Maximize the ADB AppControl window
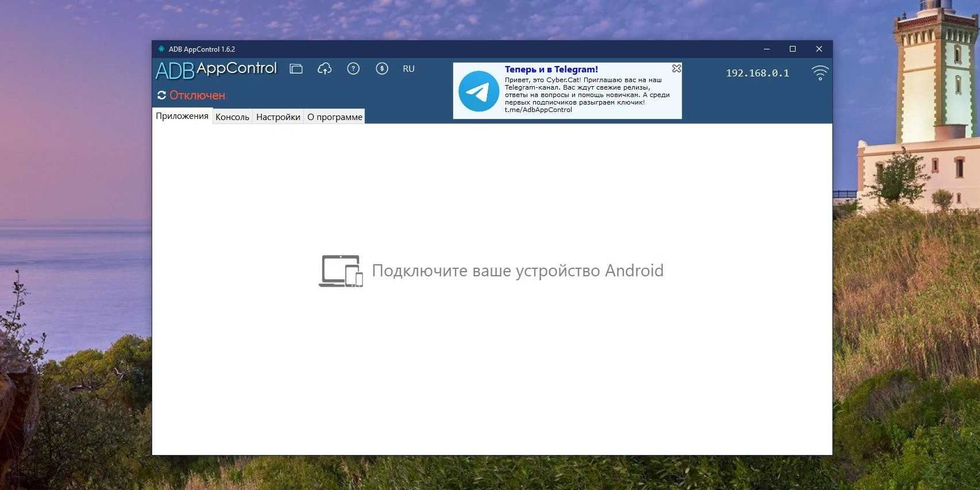This screenshot has width=980, height=490. [793, 49]
